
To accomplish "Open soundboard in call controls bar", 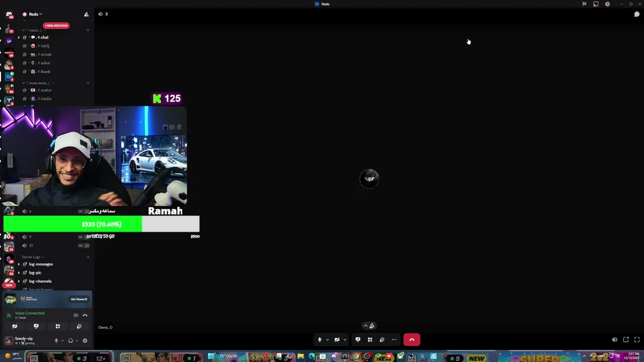I will tap(382, 340).
